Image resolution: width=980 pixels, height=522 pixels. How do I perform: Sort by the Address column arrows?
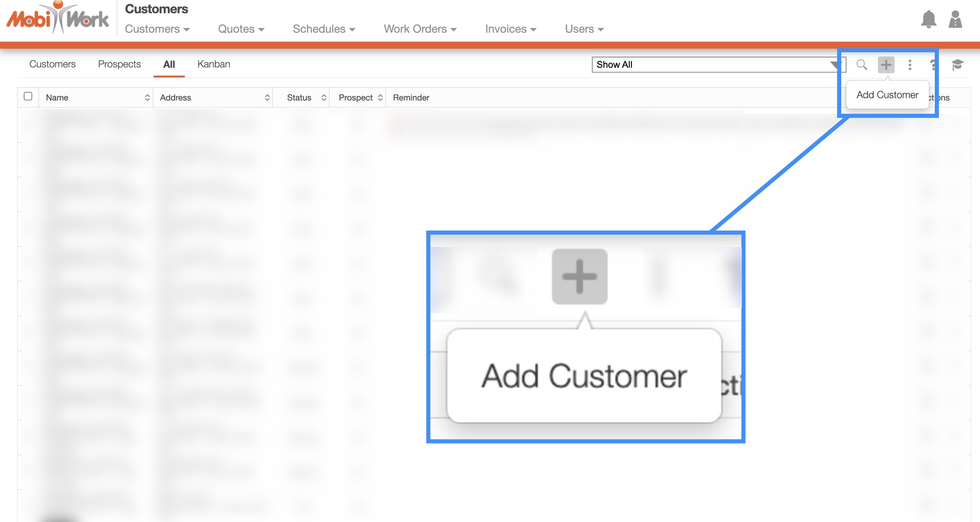267,97
